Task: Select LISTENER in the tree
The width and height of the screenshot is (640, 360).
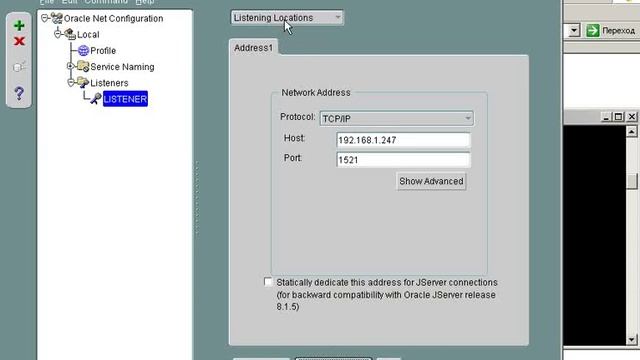Action: tap(125, 99)
